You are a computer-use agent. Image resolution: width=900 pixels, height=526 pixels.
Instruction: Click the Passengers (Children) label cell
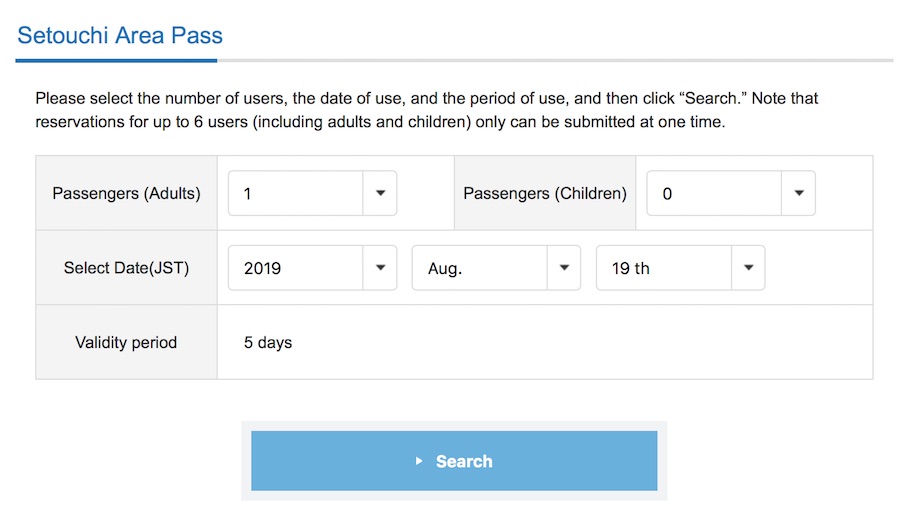click(x=545, y=193)
